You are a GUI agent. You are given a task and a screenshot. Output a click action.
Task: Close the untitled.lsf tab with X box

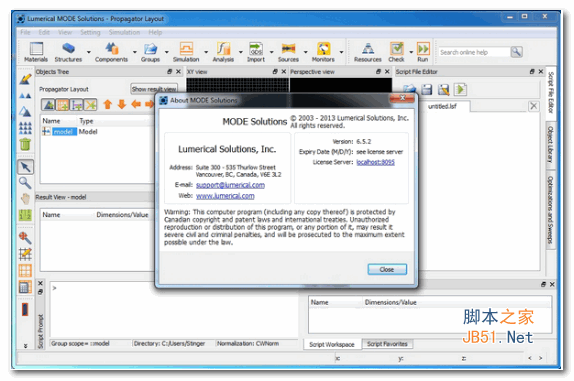tap(534, 106)
